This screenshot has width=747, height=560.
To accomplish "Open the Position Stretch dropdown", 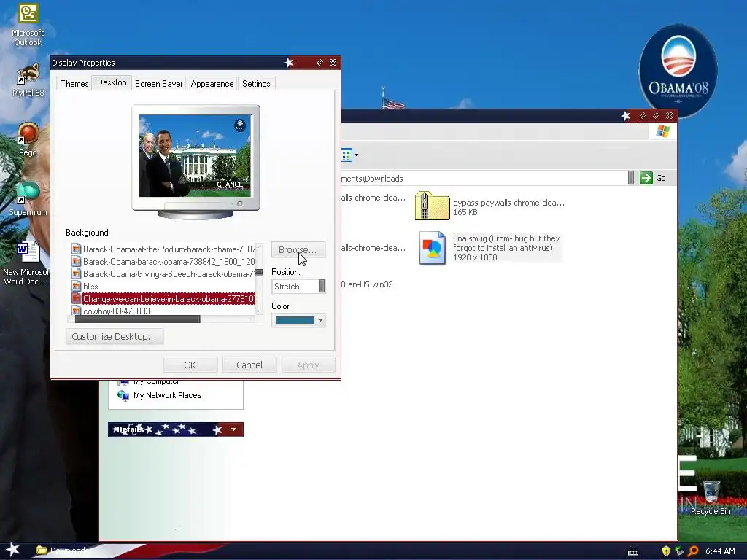I will 322,286.
